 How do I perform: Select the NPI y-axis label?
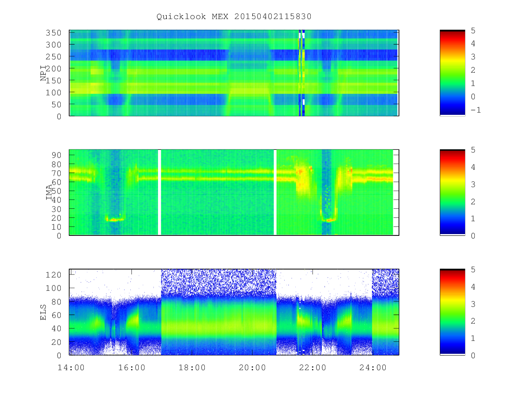pos(43,73)
